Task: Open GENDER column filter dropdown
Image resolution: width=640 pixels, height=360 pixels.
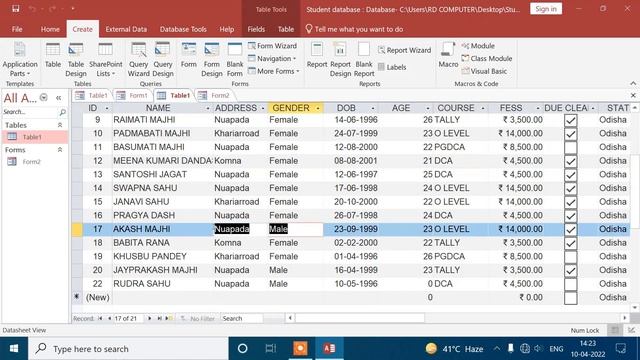Action: (318, 108)
